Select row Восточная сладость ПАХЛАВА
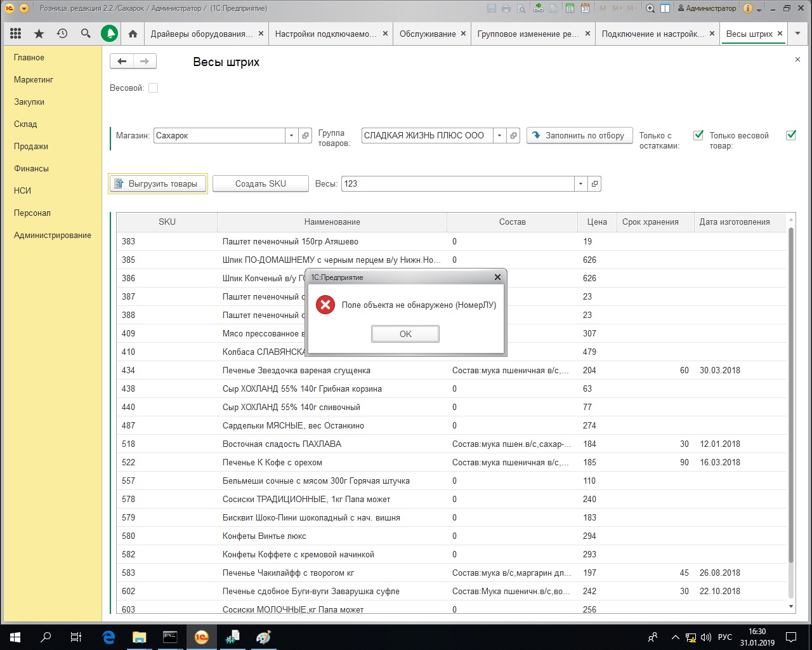The image size is (812, 650). coord(452,444)
